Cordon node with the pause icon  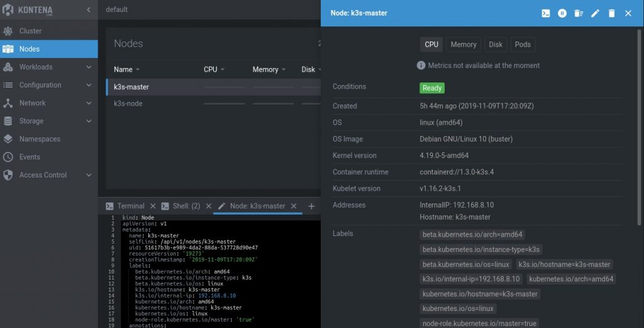point(562,13)
